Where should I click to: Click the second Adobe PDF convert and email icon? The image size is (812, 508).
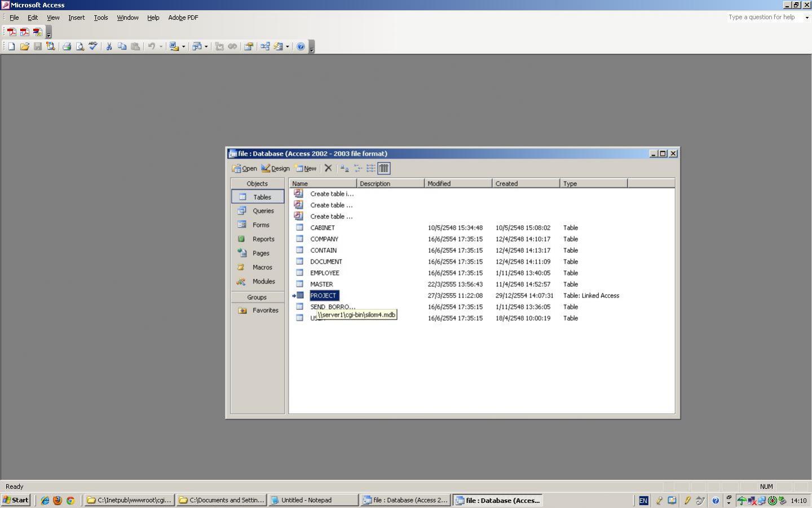pyautogui.click(x=24, y=32)
